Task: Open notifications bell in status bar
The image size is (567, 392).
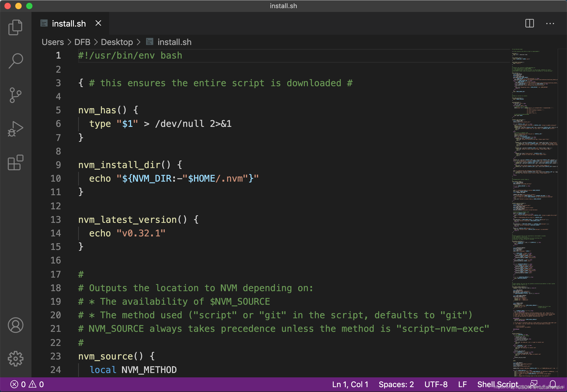Action: pyautogui.click(x=553, y=384)
